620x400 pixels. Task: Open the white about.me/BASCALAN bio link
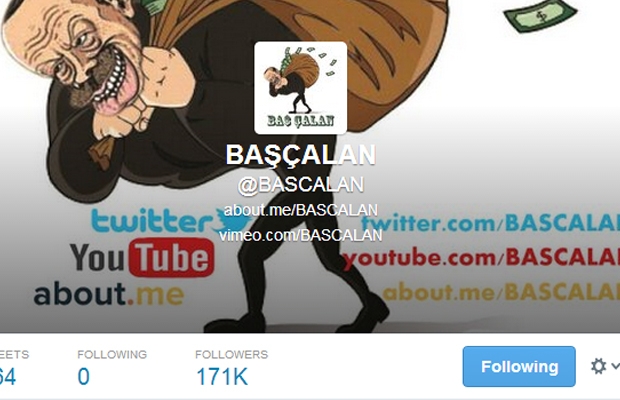click(x=301, y=210)
